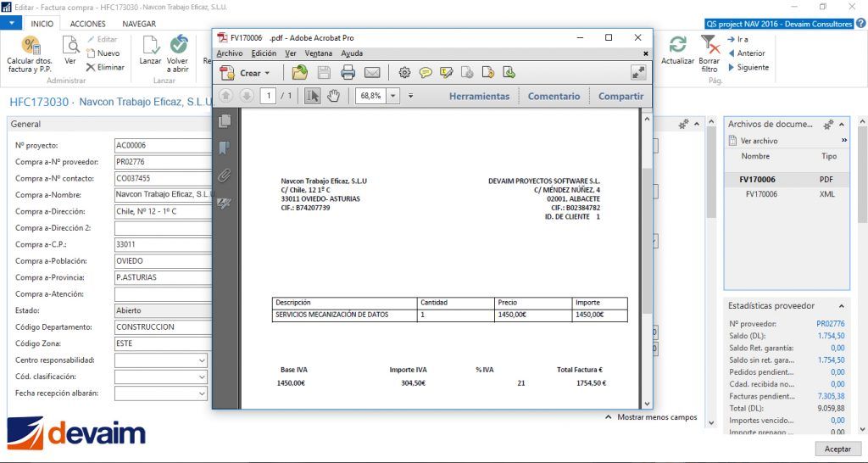
Task: Click Ver archivo in the documents panel
Action: pos(753,141)
